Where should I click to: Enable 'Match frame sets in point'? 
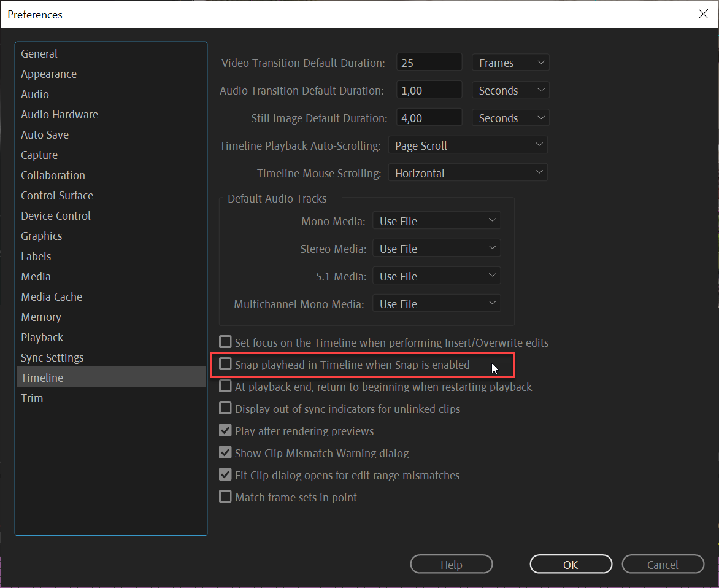click(225, 497)
